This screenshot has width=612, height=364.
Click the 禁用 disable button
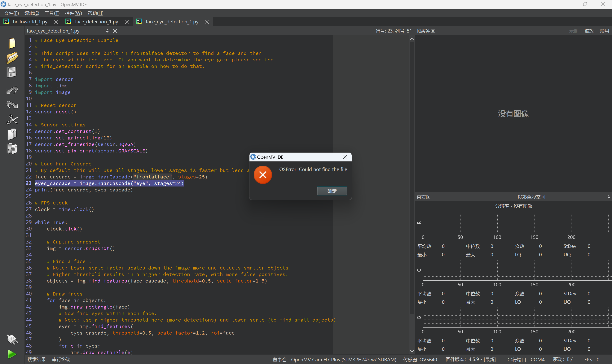[604, 31]
